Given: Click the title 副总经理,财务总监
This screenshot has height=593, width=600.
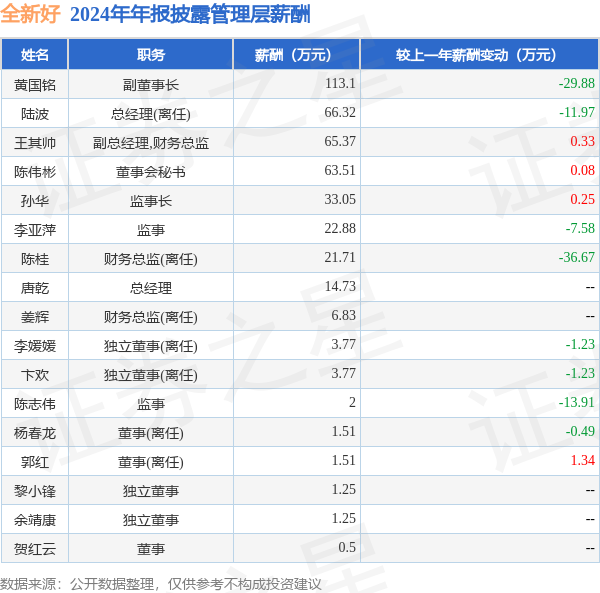Looking at the screenshot, I should [x=151, y=143].
